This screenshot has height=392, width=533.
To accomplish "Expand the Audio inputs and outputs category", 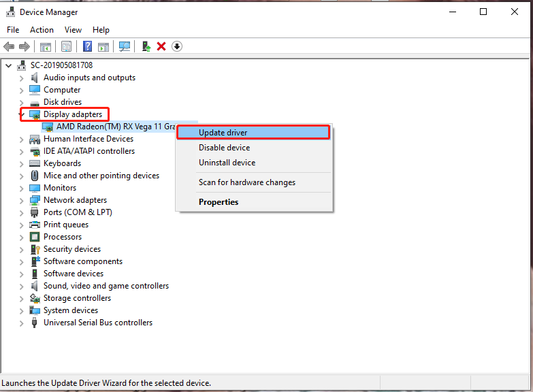I will tap(21, 78).
